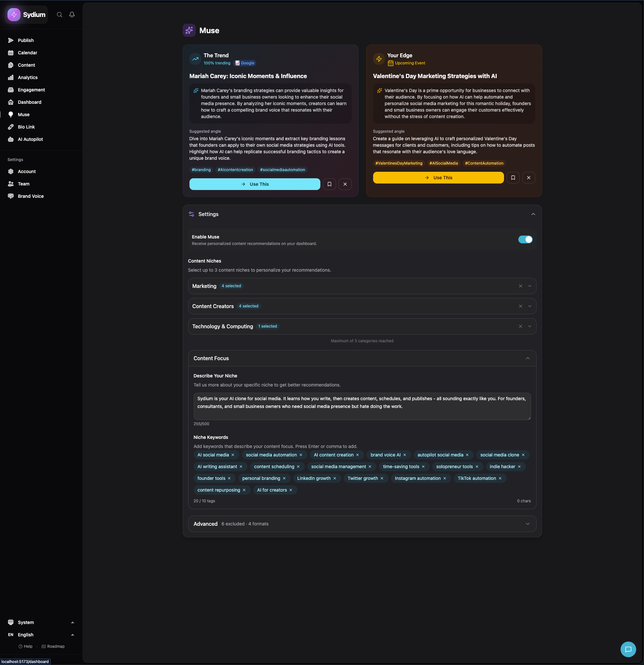Expand the Advanced section
The width and height of the screenshot is (644, 665).
[x=527, y=523]
